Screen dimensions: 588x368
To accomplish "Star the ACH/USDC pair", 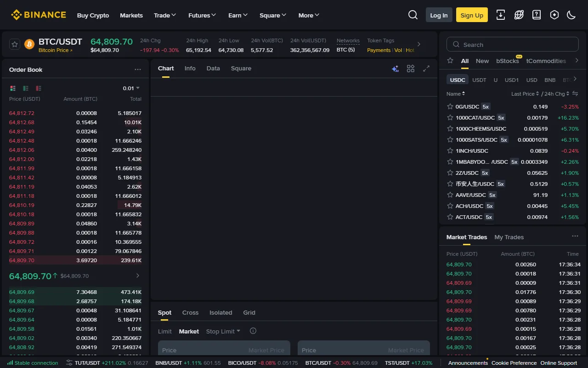I will click(x=450, y=206).
